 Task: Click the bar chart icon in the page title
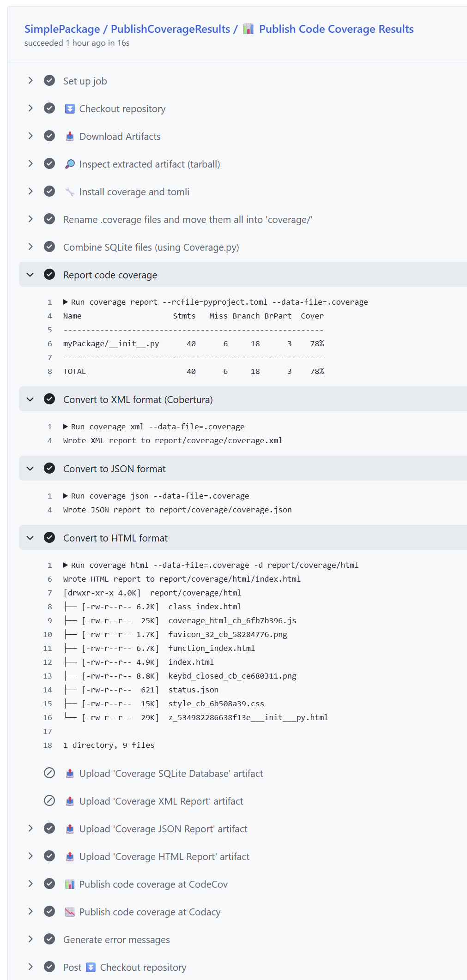[x=249, y=29]
